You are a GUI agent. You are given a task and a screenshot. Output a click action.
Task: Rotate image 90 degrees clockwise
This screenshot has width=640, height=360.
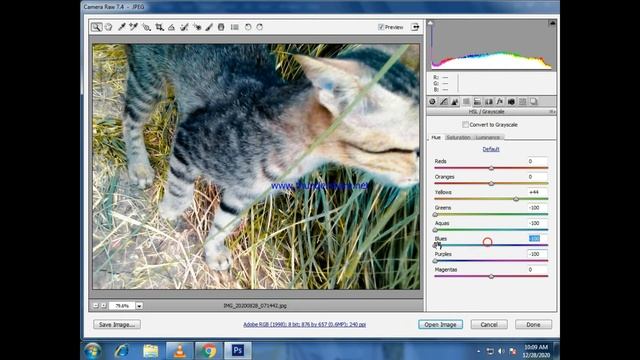[x=260, y=27]
